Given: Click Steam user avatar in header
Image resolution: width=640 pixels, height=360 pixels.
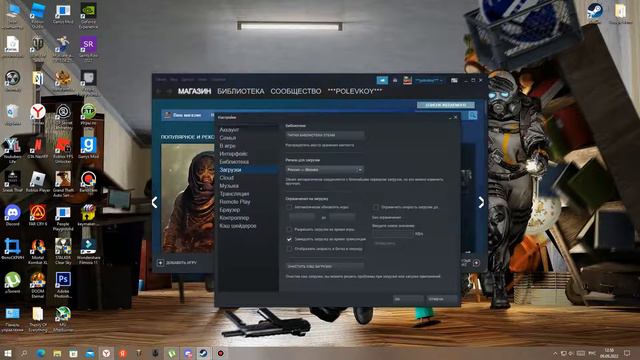Looking at the screenshot, I should tap(407, 80).
